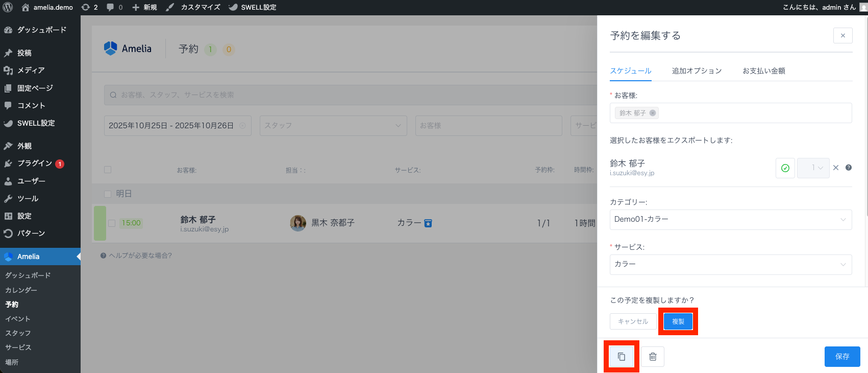Select the 15:00 appointment checkbox
Screen dimensions: 868x373
click(112, 223)
